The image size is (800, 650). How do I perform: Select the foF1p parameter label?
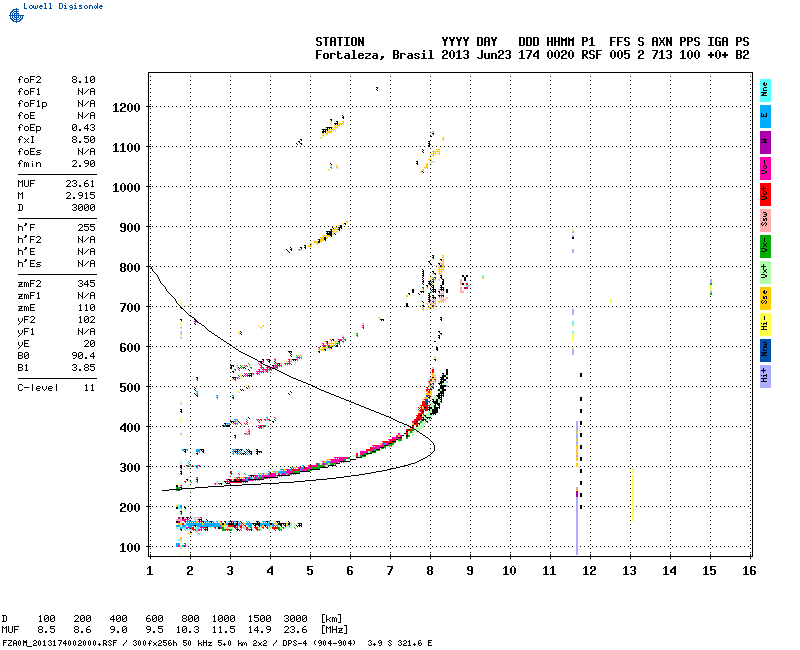32,104
